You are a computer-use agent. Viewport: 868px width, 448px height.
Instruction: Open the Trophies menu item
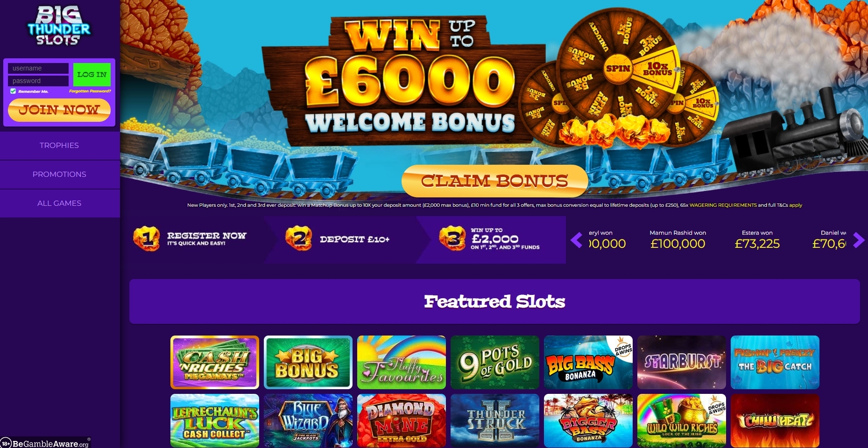point(59,145)
